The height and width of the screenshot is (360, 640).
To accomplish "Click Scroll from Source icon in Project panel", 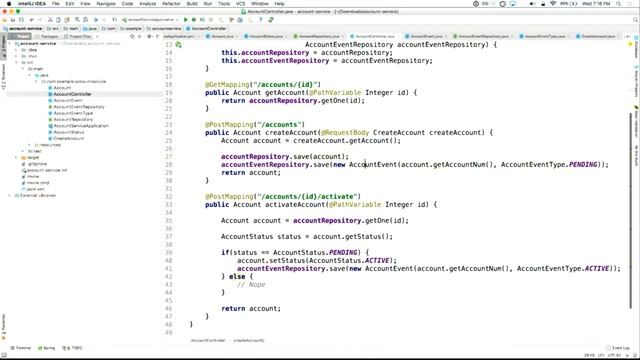I will tap(132, 36).
